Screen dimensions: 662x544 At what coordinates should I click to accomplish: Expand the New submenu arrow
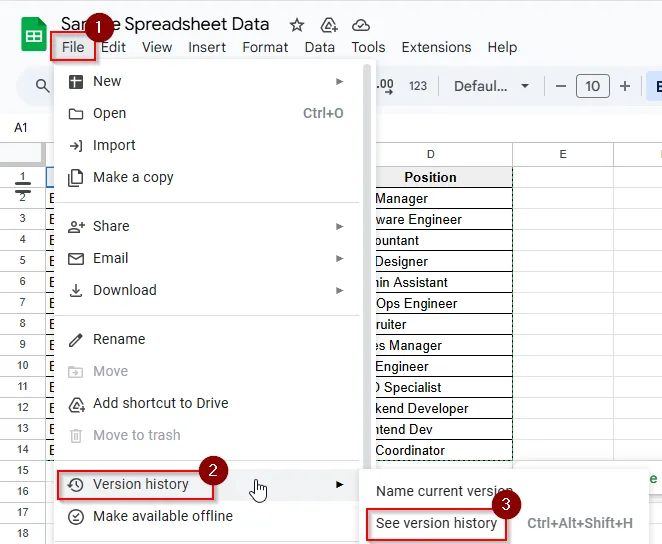point(339,81)
